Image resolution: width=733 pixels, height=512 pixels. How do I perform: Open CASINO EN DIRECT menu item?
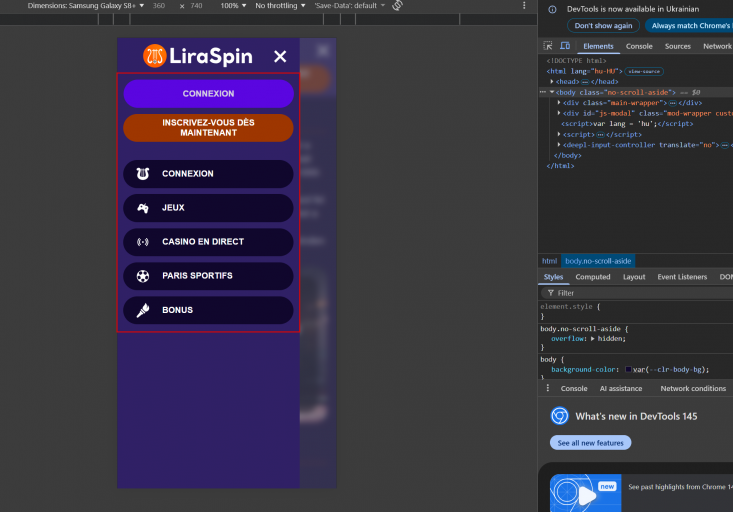(x=208, y=242)
